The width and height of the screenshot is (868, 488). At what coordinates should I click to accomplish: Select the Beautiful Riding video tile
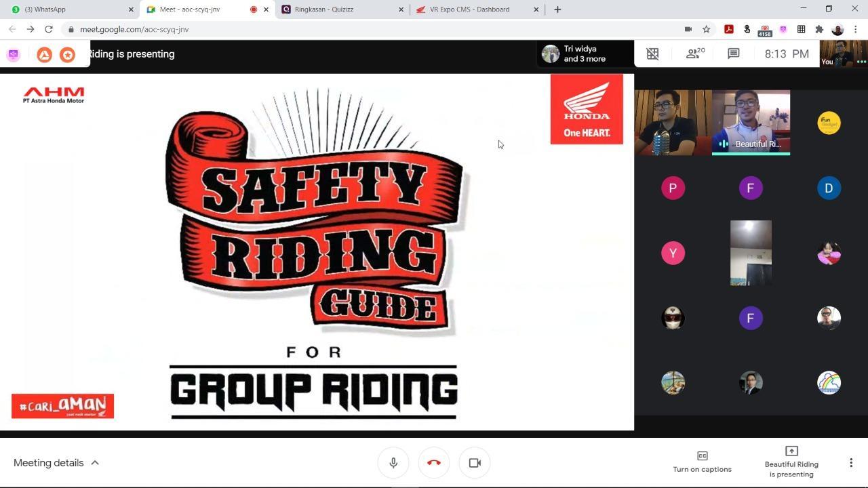point(751,123)
